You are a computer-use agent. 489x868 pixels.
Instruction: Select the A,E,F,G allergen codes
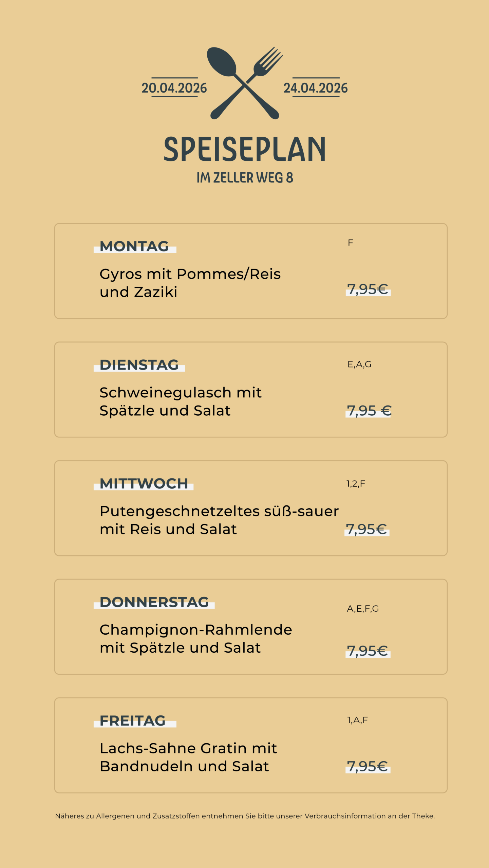[x=363, y=609]
